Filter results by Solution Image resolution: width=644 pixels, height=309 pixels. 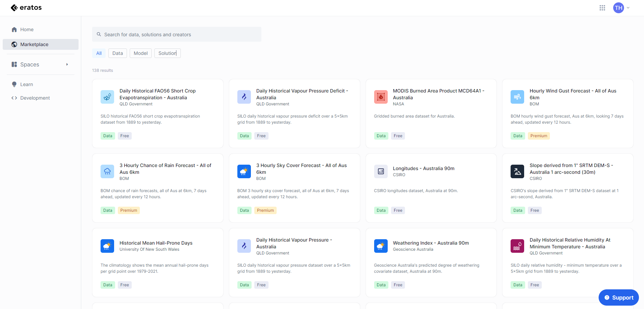pyautogui.click(x=168, y=53)
